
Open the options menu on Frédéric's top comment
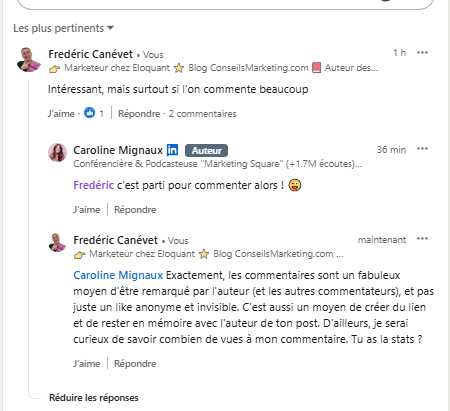[x=422, y=53]
